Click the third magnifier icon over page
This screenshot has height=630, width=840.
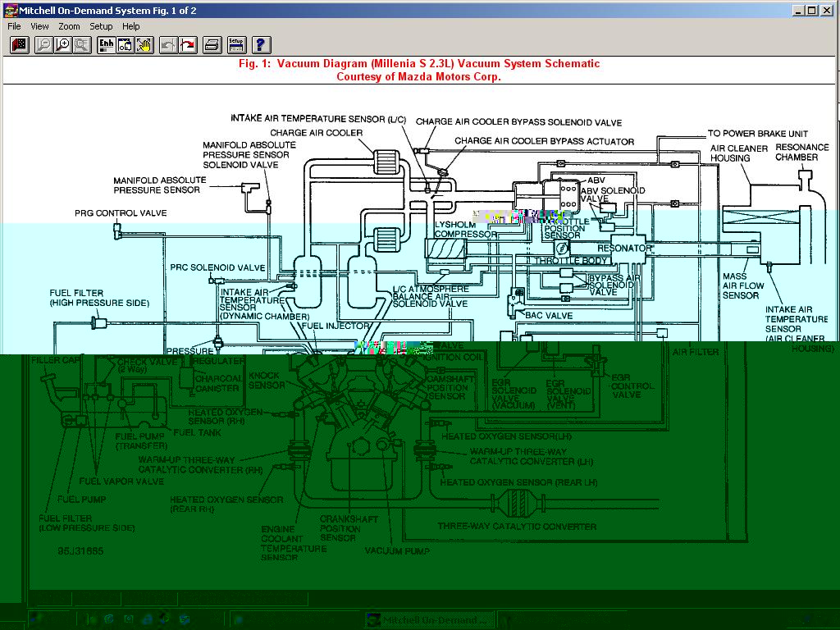(x=81, y=45)
